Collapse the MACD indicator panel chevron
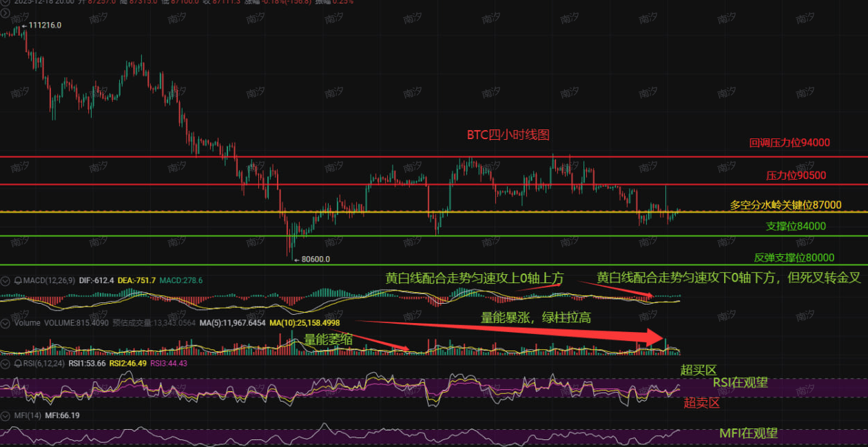 pos(6,280)
